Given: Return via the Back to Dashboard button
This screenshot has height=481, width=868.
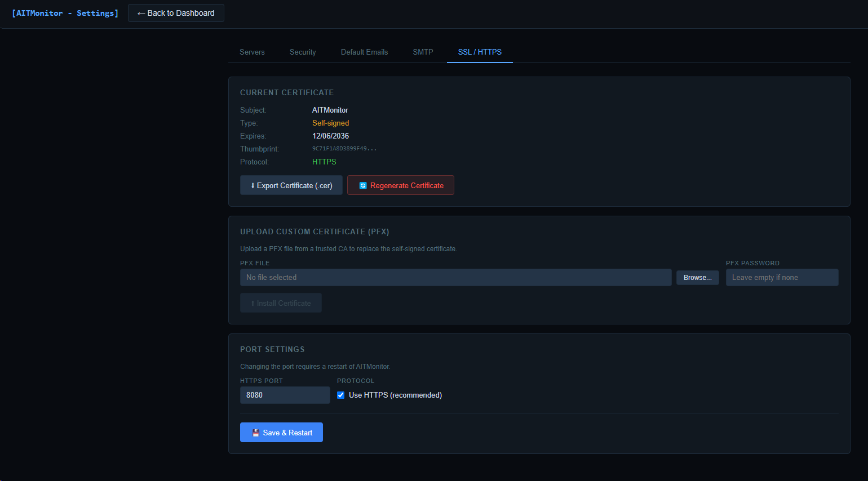Looking at the screenshot, I should tap(176, 13).
